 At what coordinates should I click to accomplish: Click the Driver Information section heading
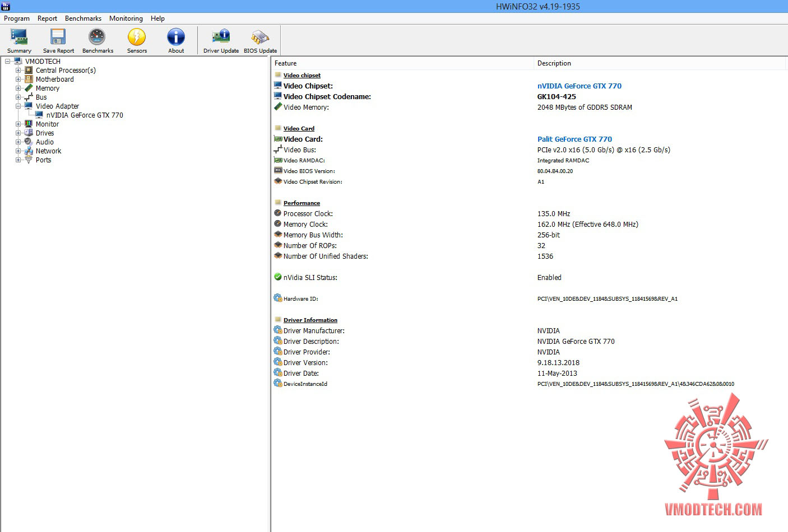point(310,320)
